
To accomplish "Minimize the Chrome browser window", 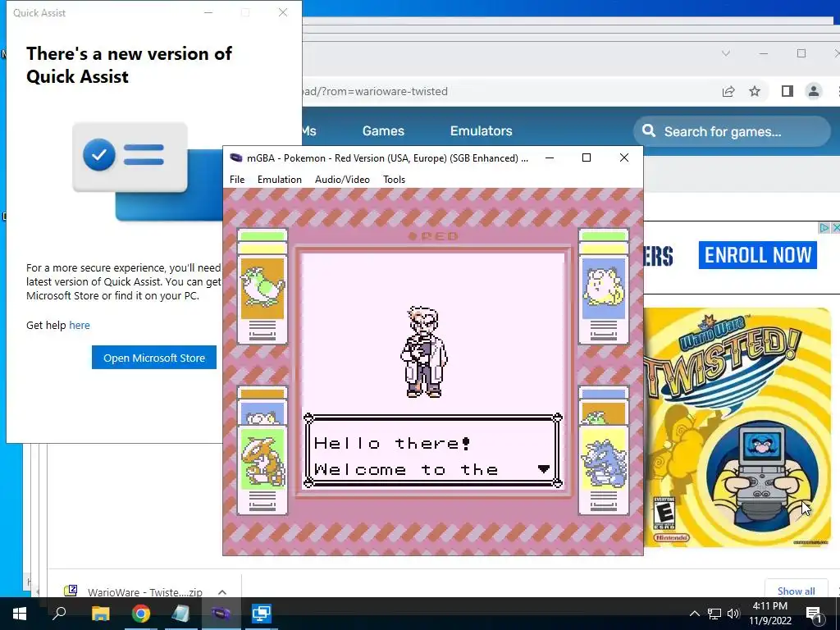I will pyautogui.click(x=764, y=53).
